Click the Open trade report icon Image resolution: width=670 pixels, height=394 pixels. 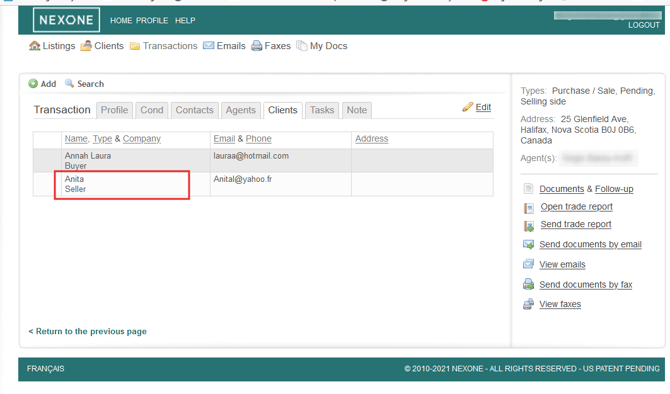coord(529,208)
